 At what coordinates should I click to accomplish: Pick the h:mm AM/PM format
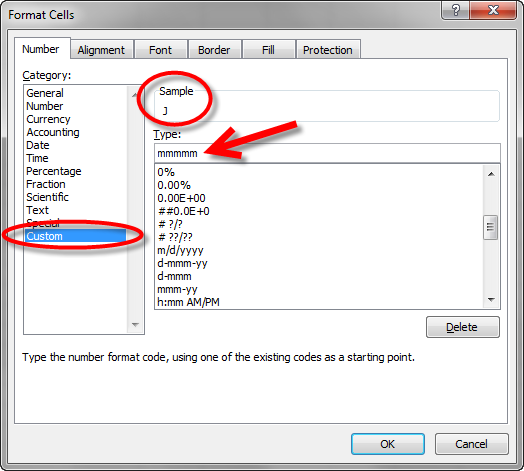pos(188,302)
